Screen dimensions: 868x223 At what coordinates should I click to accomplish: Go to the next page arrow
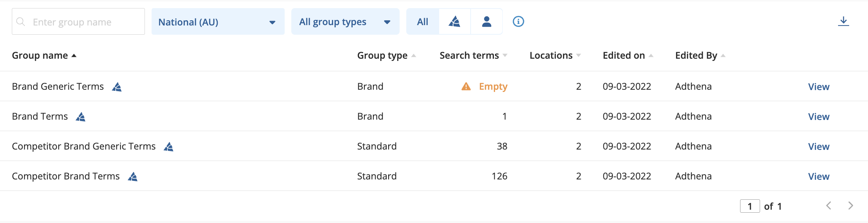(x=851, y=206)
